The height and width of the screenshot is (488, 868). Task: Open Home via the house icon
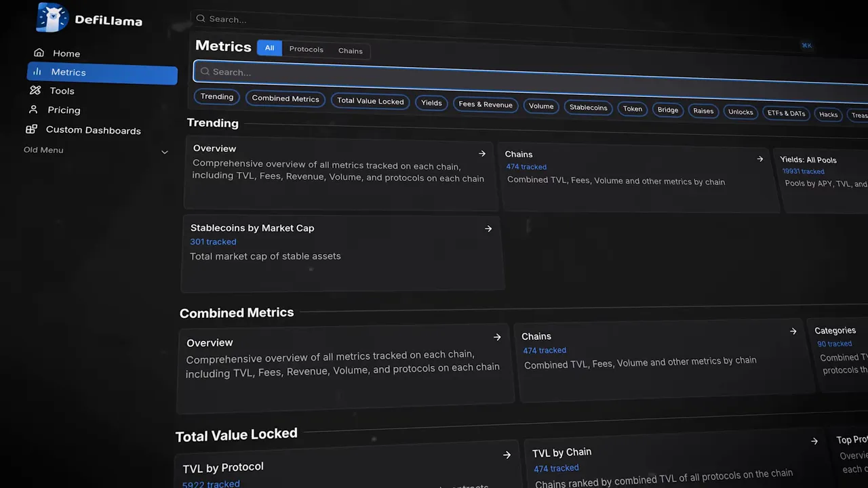pyautogui.click(x=39, y=53)
